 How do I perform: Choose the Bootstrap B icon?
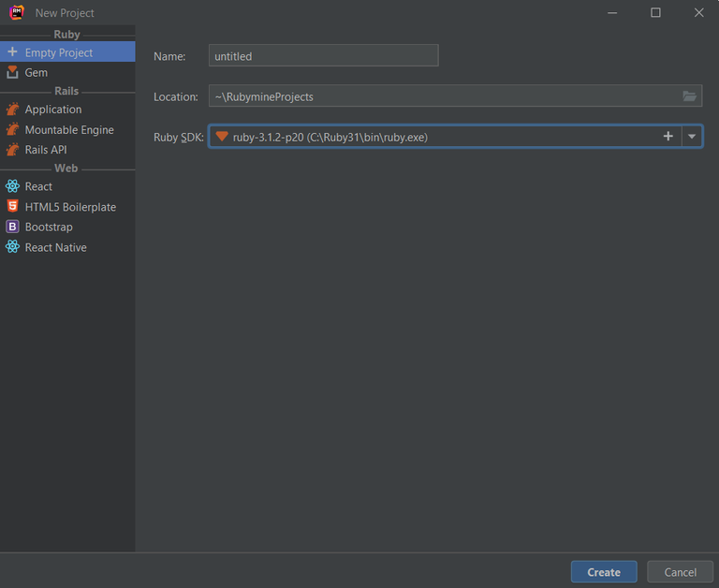coord(12,227)
